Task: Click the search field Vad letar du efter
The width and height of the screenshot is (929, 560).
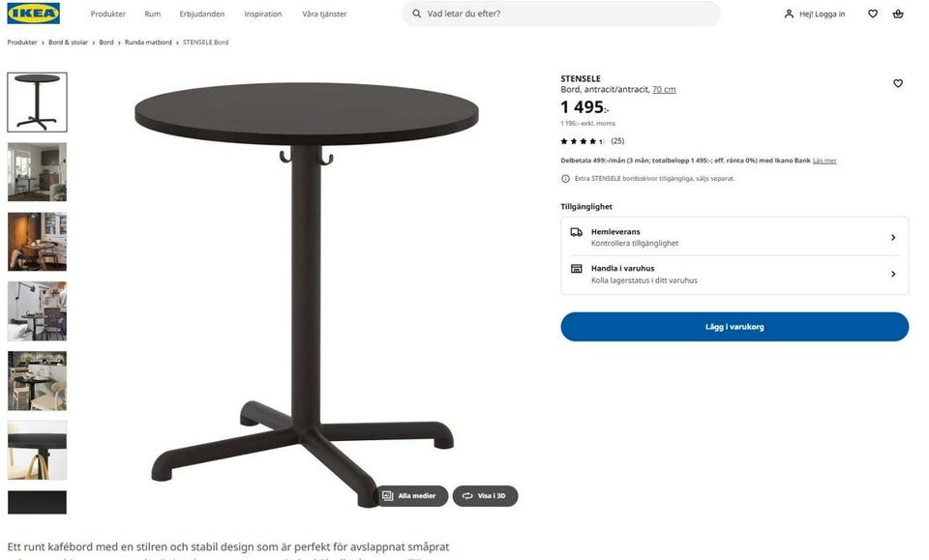Action: (561, 14)
